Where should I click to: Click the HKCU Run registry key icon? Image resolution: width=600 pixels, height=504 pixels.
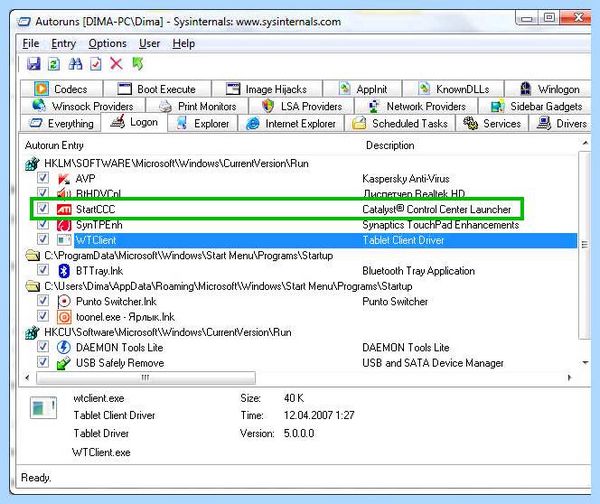coord(33,333)
